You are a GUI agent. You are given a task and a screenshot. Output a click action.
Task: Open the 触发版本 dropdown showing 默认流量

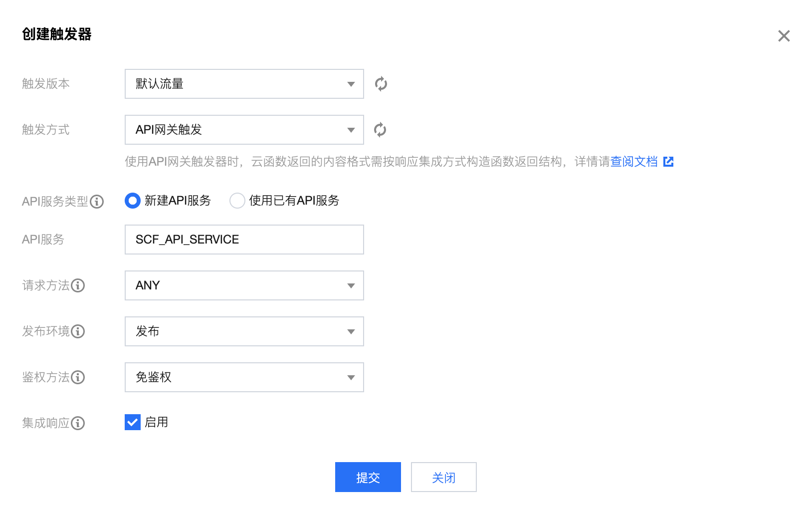pos(244,84)
